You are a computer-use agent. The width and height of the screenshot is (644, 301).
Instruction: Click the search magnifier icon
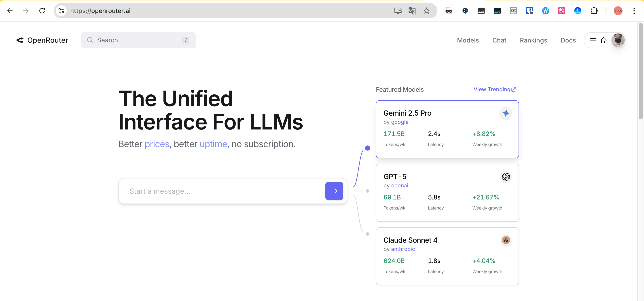click(x=90, y=40)
